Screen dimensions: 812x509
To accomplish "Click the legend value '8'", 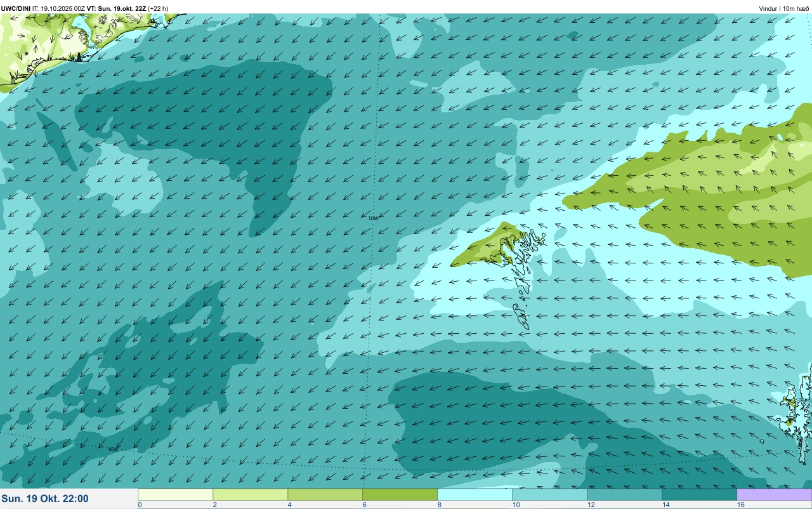I will point(440,505).
